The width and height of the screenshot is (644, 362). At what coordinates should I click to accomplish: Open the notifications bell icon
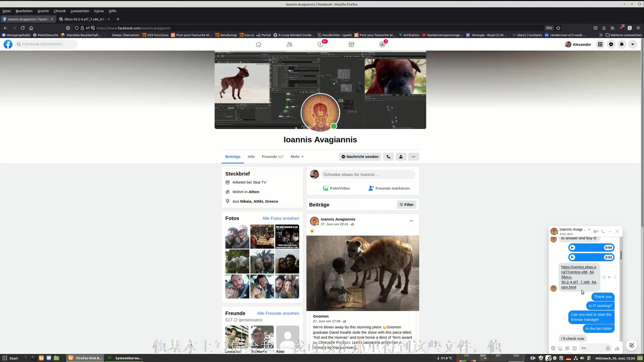[622, 44]
